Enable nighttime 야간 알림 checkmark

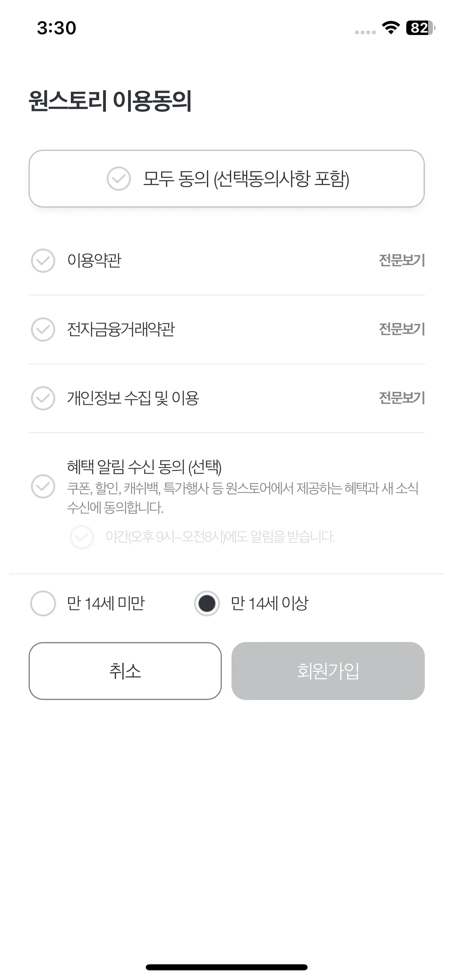82,537
